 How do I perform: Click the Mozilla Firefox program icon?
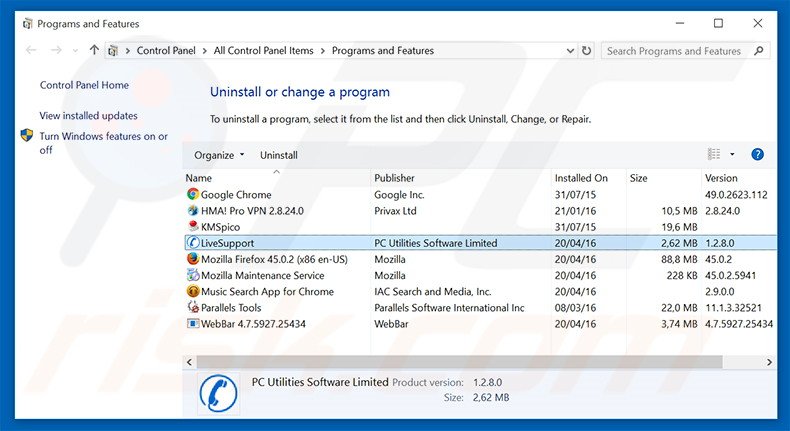point(192,259)
